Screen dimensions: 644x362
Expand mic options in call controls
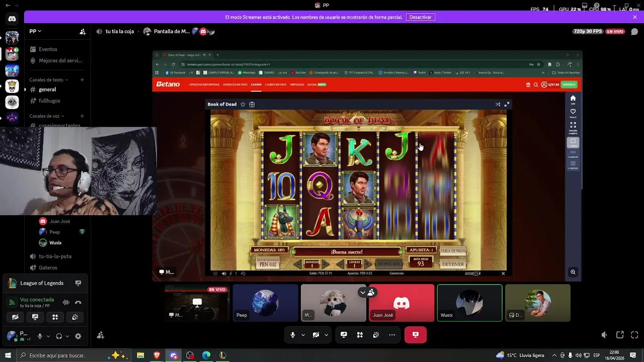tap(303, 335)
